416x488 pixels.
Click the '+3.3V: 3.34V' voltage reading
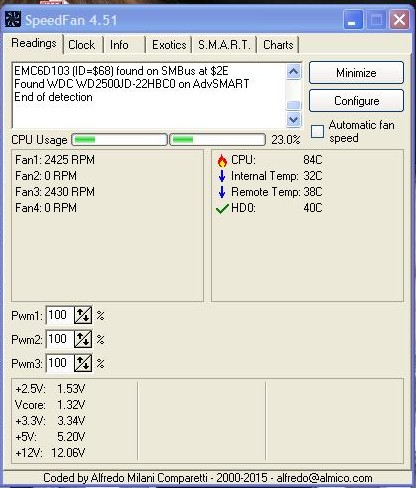(x=50, y=421)
